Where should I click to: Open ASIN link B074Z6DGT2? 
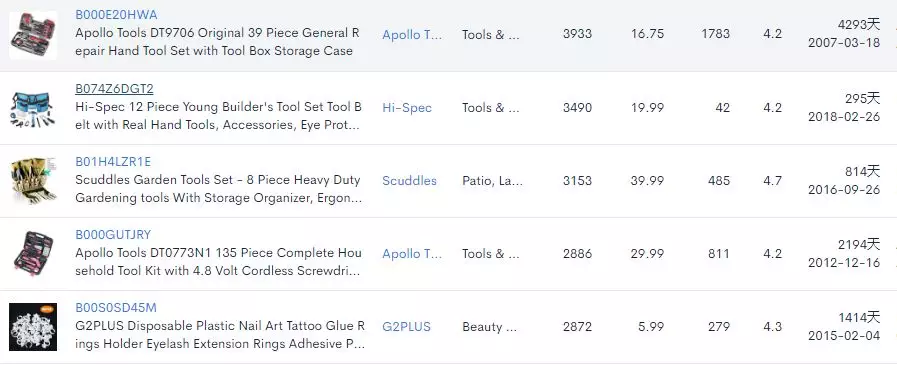[114, 89]
